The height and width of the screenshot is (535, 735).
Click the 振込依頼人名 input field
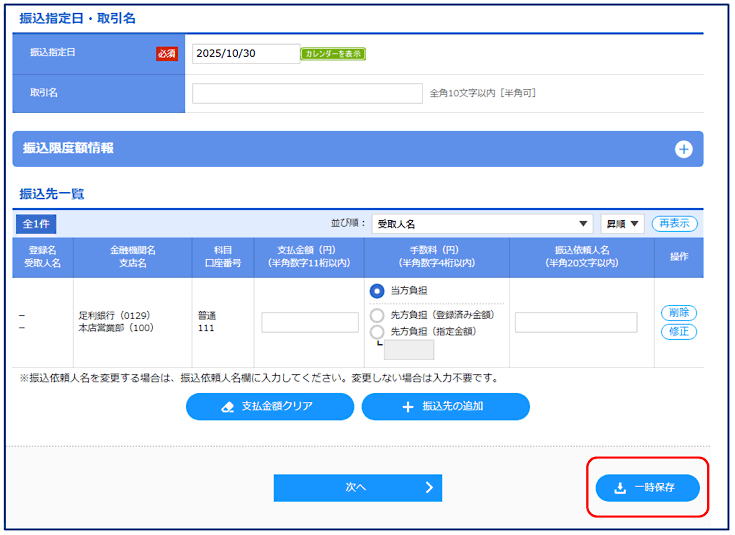(576, 322)
